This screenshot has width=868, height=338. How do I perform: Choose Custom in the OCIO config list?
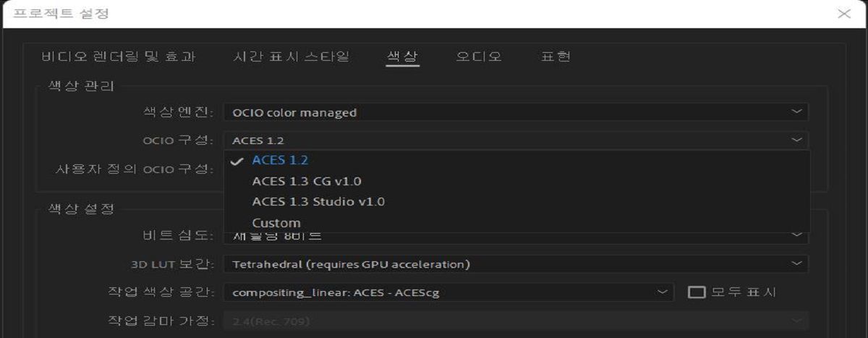(x=276, y=223)
